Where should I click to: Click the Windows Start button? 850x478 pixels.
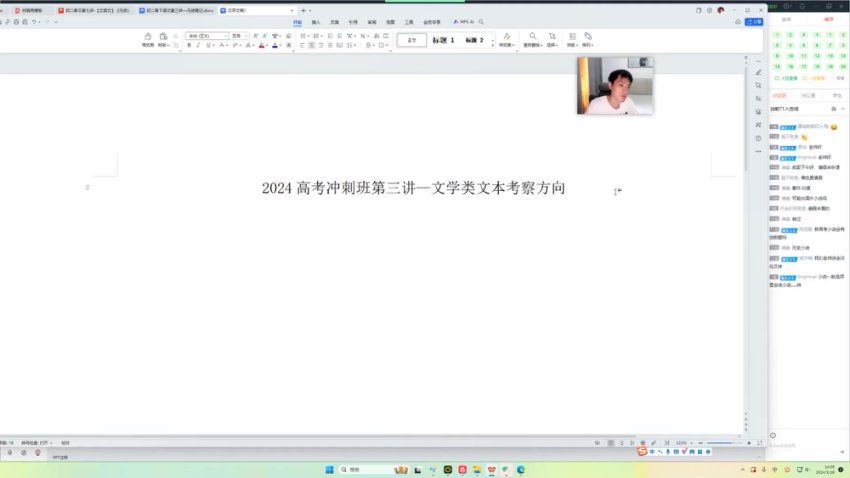tap(328, 469)
